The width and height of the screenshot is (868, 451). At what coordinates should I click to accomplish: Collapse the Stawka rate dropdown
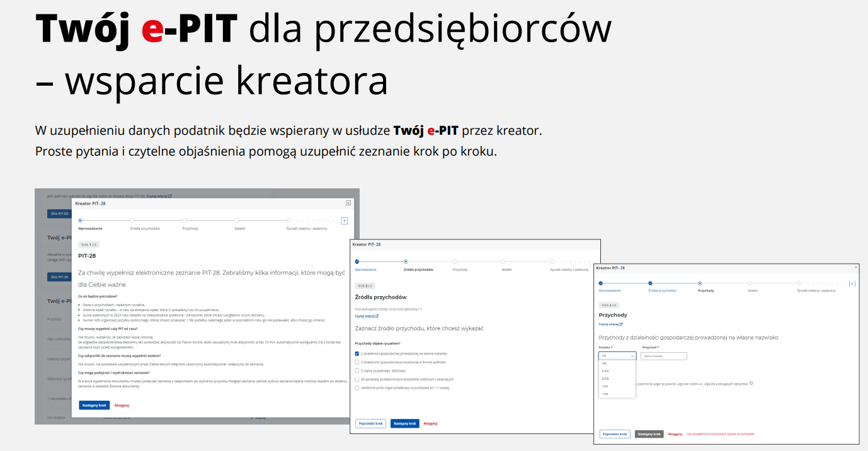pos(632,356)
